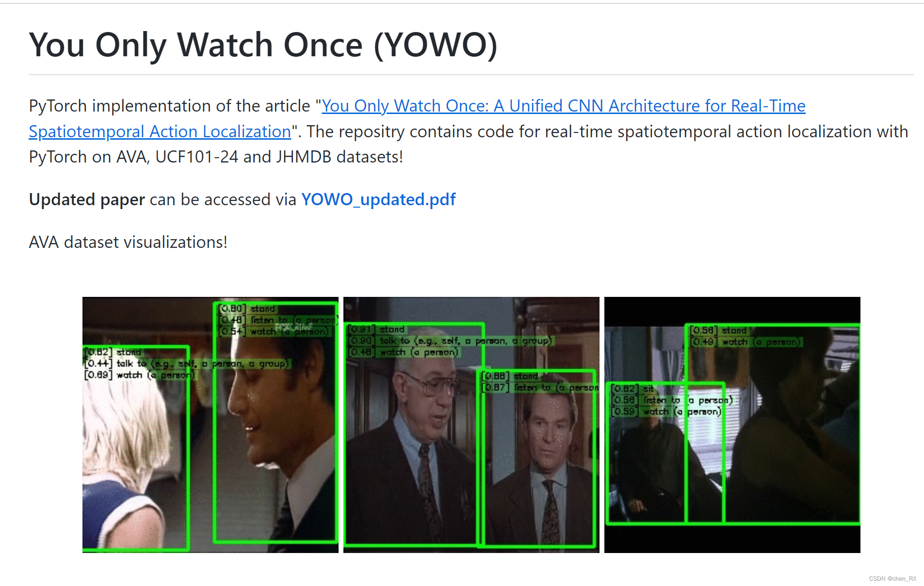
Task: Click the first AVA visualization image with the blonde woman
Action: (211, 424)
